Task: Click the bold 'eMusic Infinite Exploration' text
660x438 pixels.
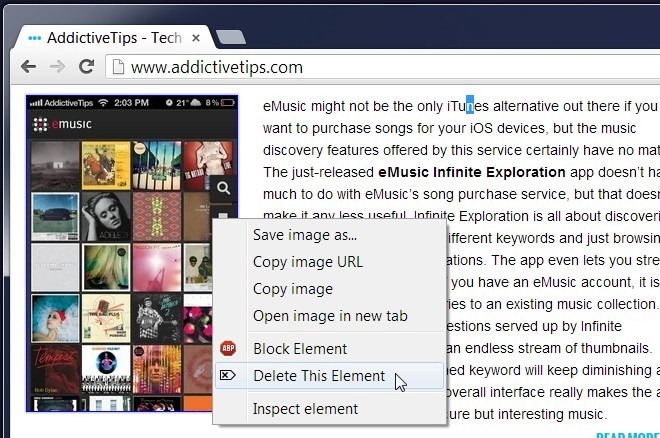Action: (x=472, y=172)
